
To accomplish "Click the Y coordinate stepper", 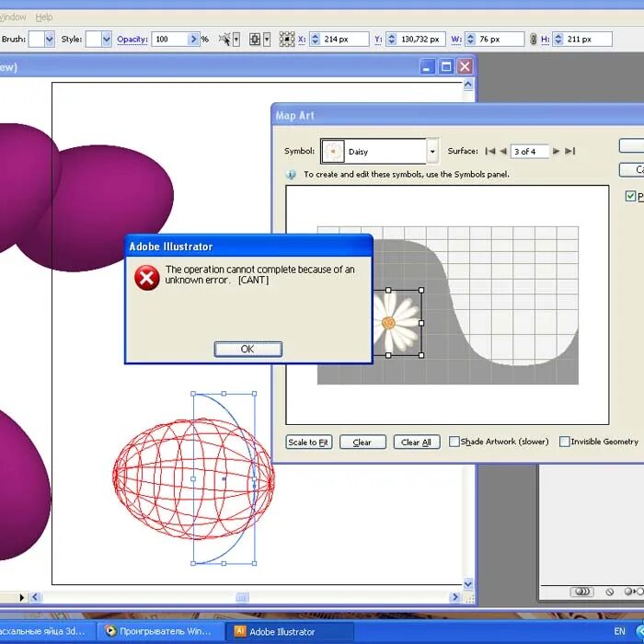I will coord(391,40).
